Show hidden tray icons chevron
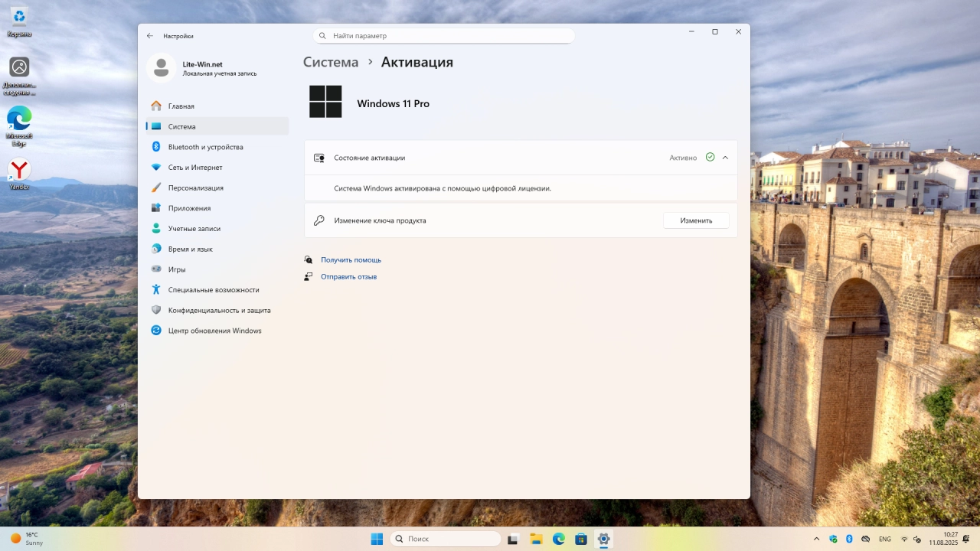This screenshot has height=551, width=980. [816, 539]
